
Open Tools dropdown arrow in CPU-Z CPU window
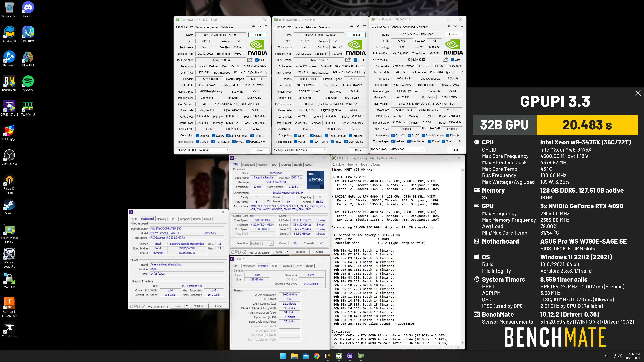coord(288,252)
